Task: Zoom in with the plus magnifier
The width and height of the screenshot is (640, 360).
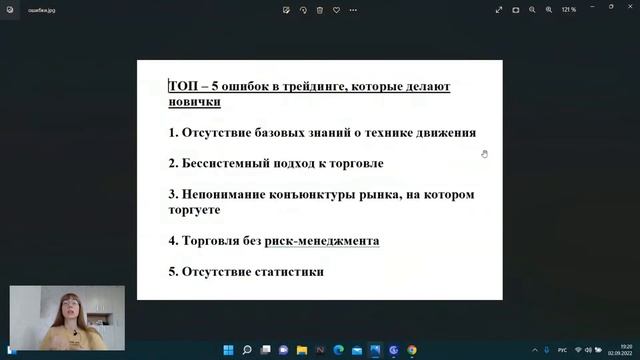Action: (x=549, y=10)
